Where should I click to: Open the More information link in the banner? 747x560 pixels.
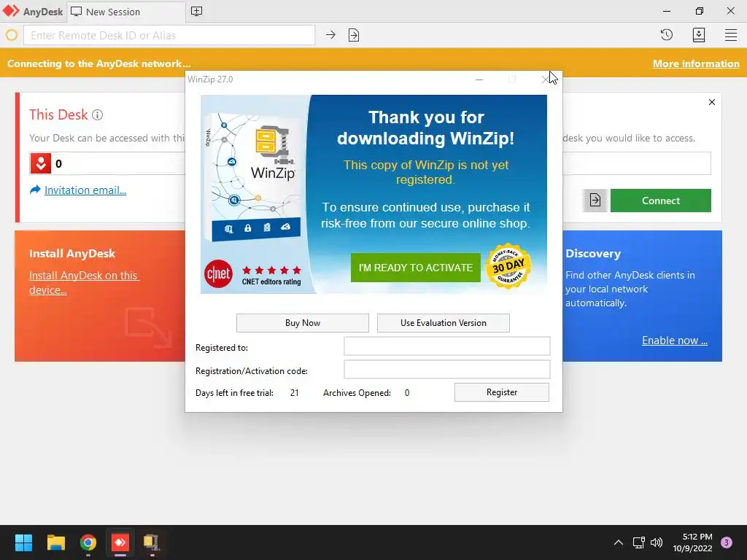(x=696, y=64)
